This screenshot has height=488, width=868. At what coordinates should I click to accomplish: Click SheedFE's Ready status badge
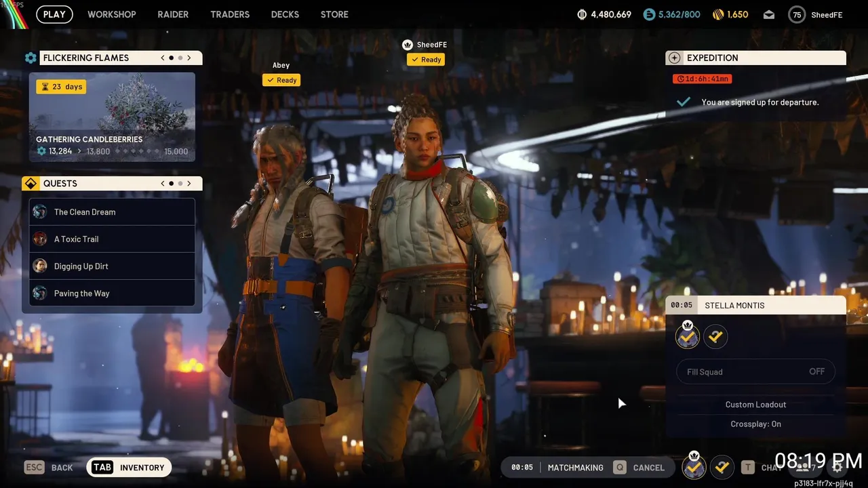[426, 60]
